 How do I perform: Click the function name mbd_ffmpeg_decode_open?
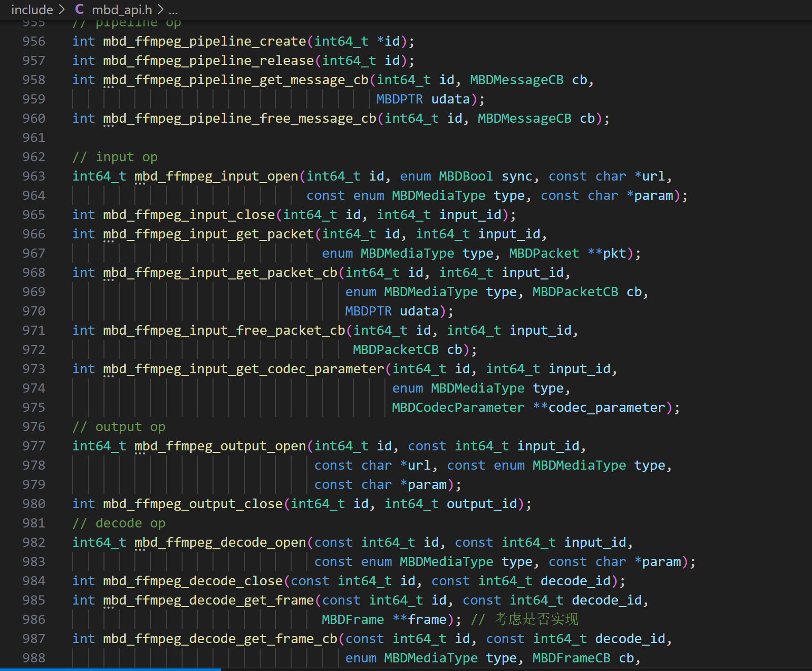220,542
